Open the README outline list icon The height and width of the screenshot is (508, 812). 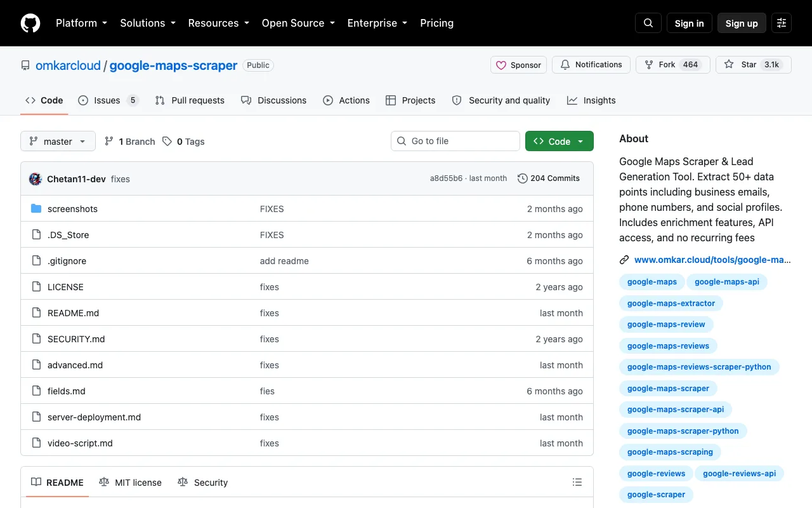(x=577, y=483)
